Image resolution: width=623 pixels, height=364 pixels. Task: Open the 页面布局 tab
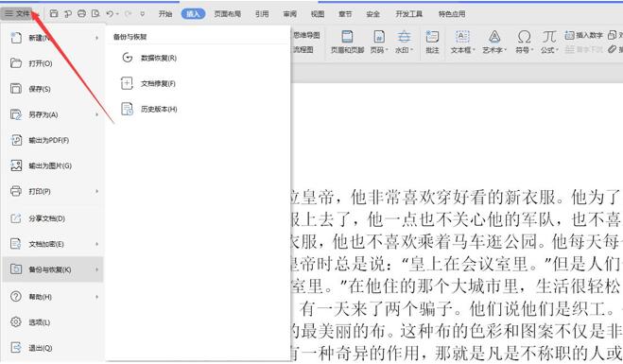coord(227,14)
